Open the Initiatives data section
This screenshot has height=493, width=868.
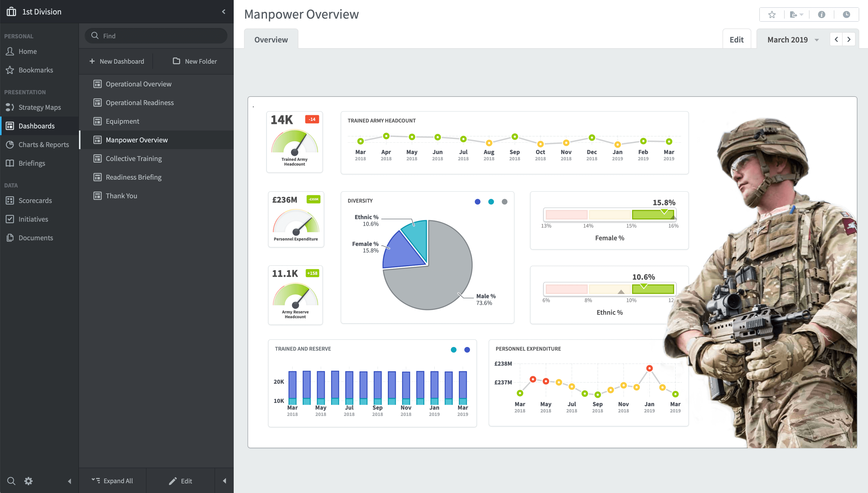pyautogui.click(x=33, y=219)
